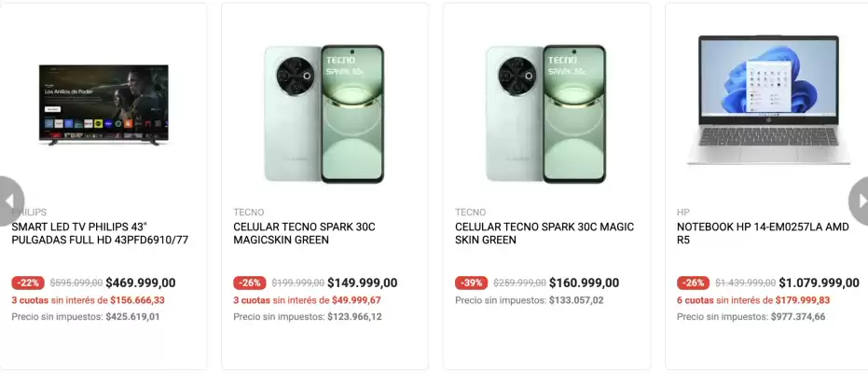
Task: Click the $1.079.999,00 notebook price
Action: (819, 283)
